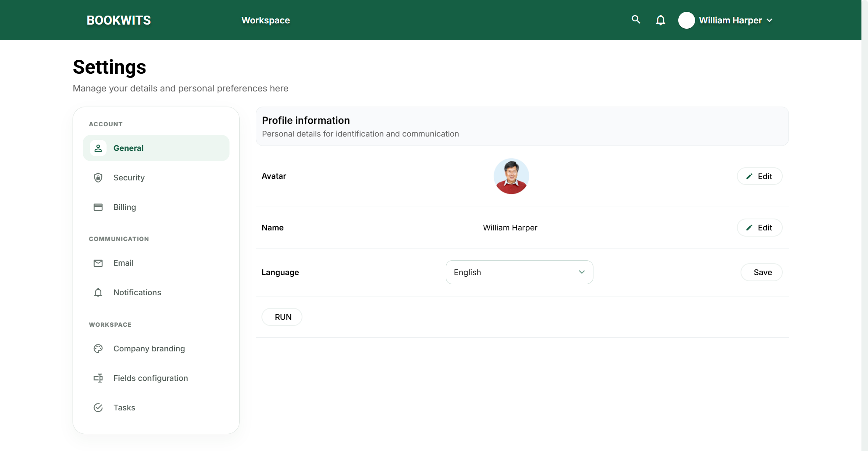Click the Security shield icon
Screen dimensions: 868x451
(98, 178)
